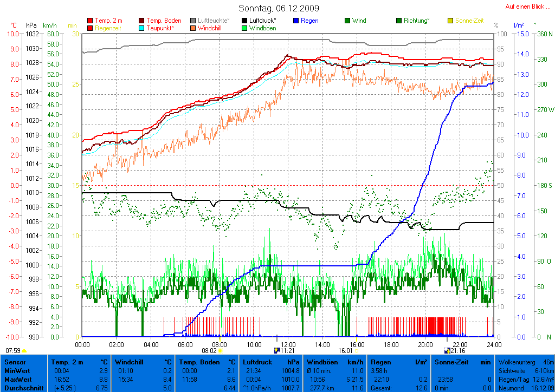
Task: Click the orange Windchill legend square
Action: click(193, 28)
